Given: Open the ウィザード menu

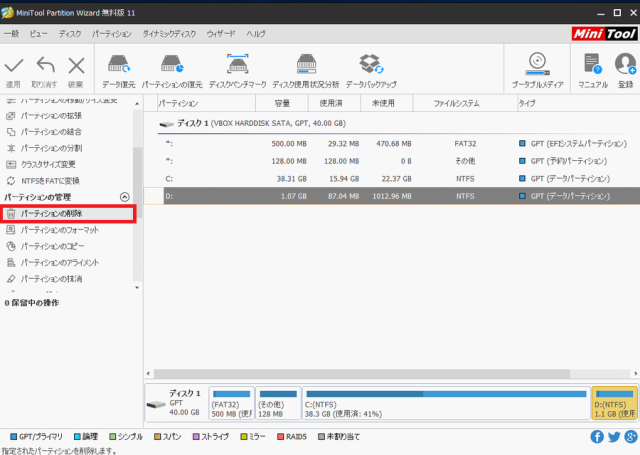Looking at the screenshot, I should coord(221,34).
